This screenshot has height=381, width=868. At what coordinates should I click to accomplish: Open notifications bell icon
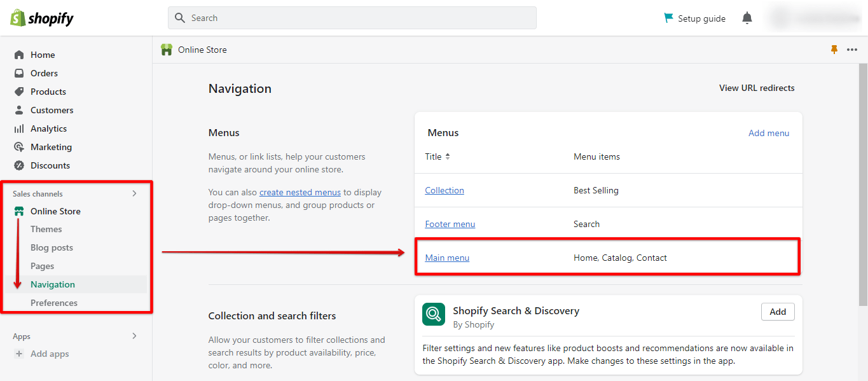click(747, 18)
